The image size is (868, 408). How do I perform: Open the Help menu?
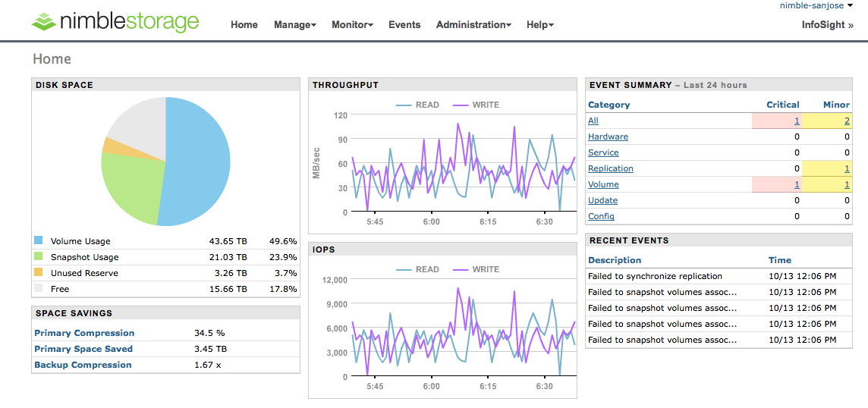tap(539, 25)
